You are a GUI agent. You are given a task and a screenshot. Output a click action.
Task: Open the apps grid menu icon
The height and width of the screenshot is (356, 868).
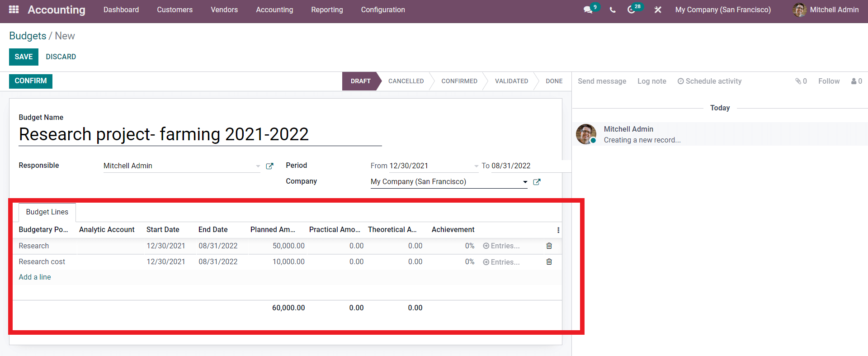(x=14, y=9)
